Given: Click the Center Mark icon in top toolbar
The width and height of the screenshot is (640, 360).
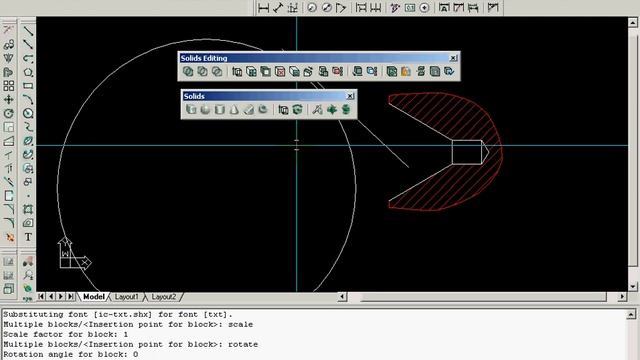Looking at the screenshot, I should click(x=424, y=7).
